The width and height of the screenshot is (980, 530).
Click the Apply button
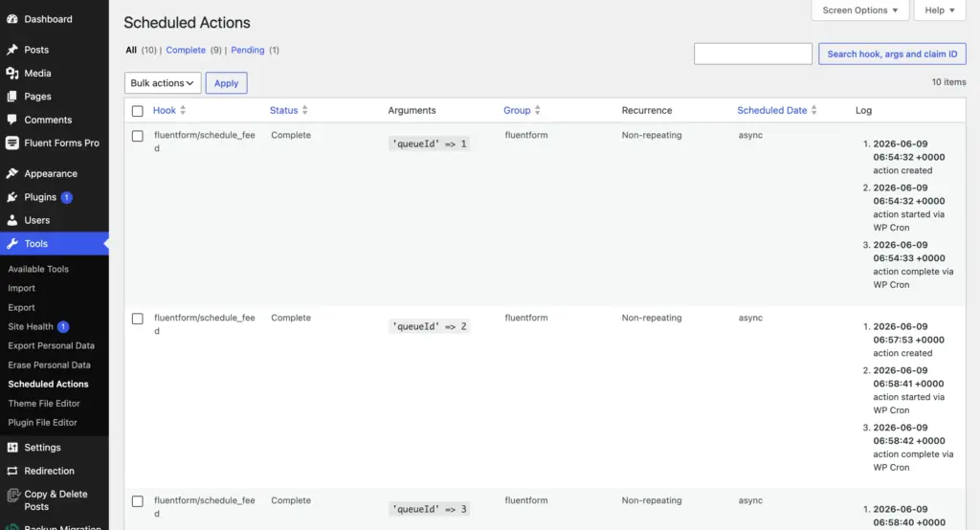[x=226, y=83]
